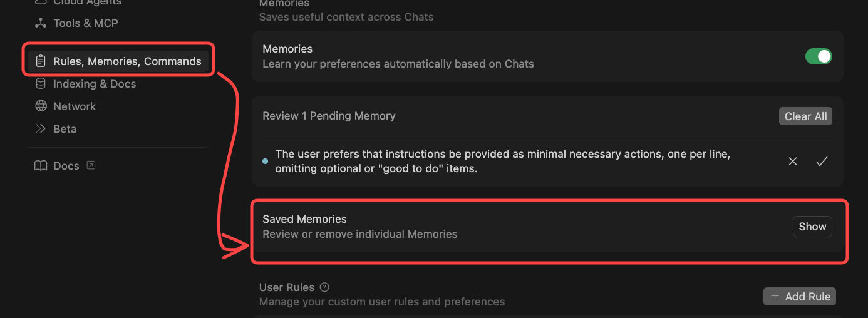This screenshot has height=318, width=868.
Task: Click the external link icon beside Docs
Action: tap(91, 165)
